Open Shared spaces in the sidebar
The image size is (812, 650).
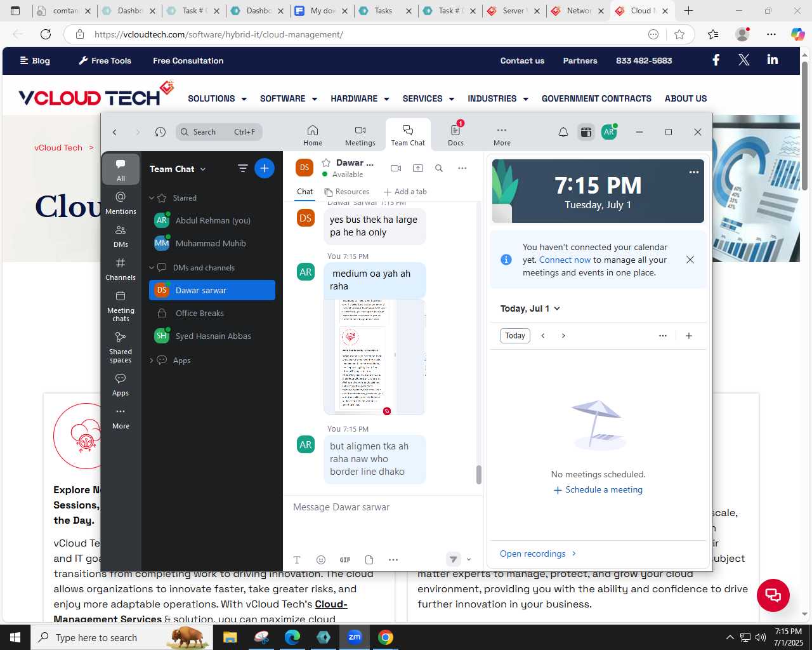(121, 347)
